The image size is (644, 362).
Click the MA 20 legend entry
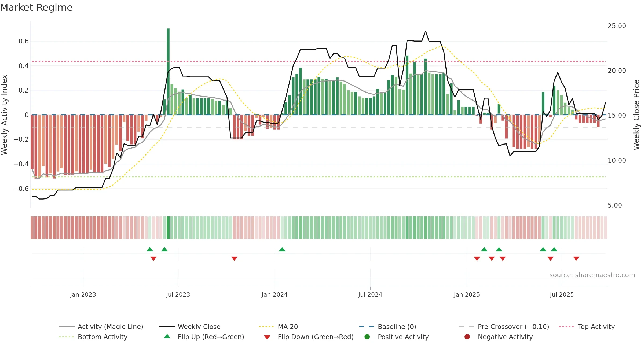point(278,327)
